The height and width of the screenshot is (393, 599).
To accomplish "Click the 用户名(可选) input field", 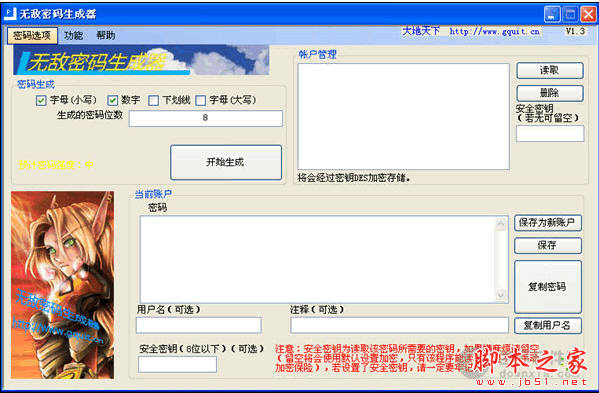I will coord(199,325).
